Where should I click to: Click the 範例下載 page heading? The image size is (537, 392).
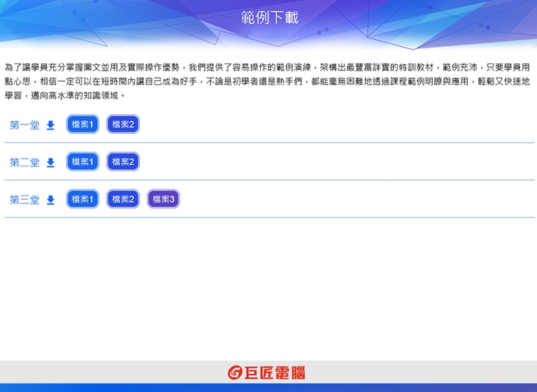pyautogui.click(x=269, y=17)
